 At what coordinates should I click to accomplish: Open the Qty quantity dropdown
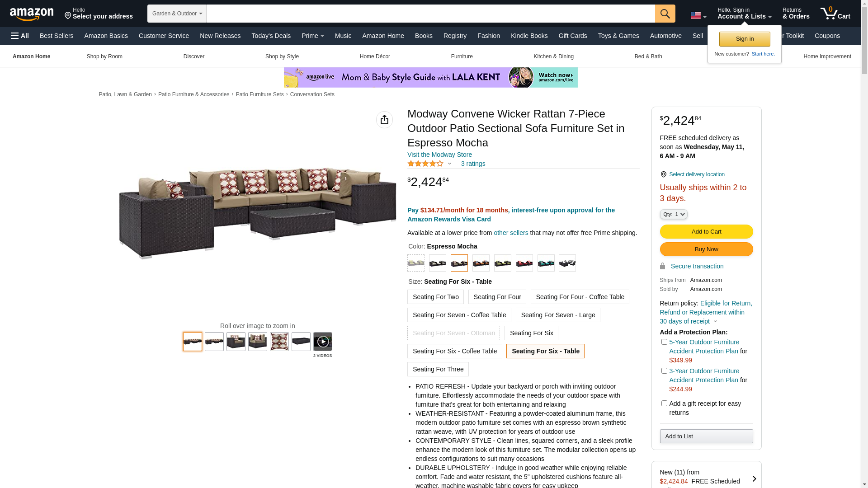[x=674, y=214]
